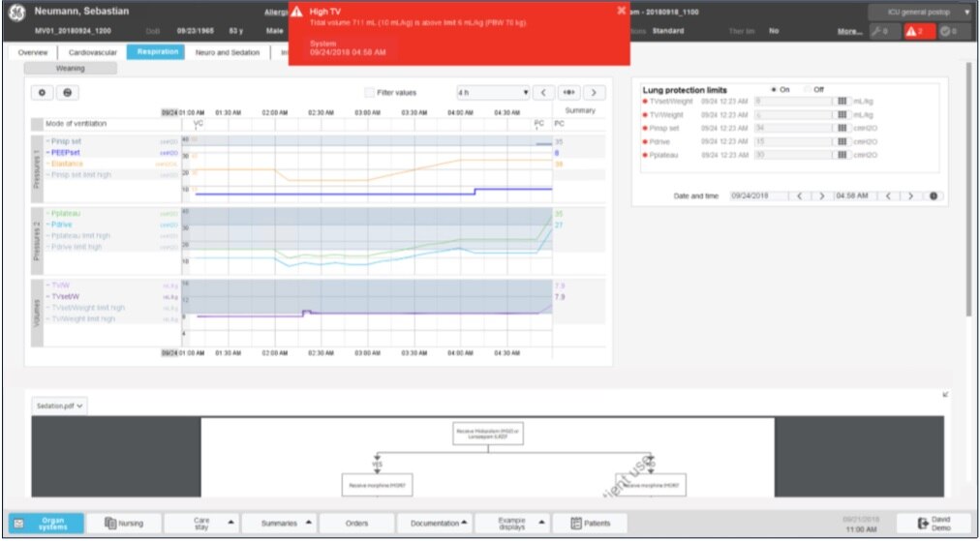The height and width of the screenshot is (541, 980).
Task: Close the High TV alert banner
Action: pos(621,11)
